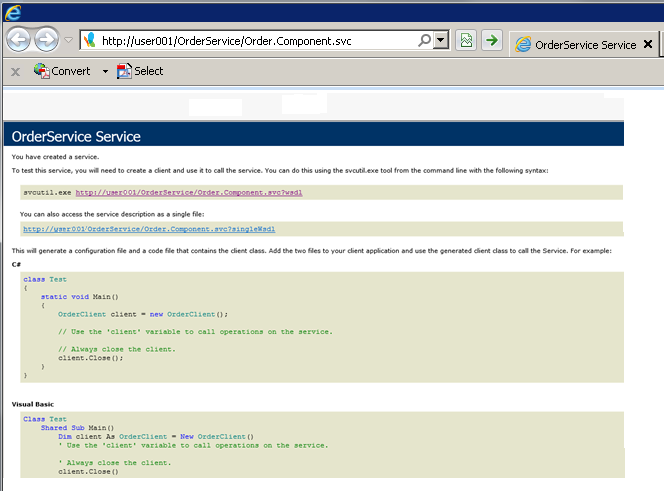Viewport: 664px width, 491px height.
Task: Expand the address bar autocomplete dropdown
Action: click(x=441, y=41)
